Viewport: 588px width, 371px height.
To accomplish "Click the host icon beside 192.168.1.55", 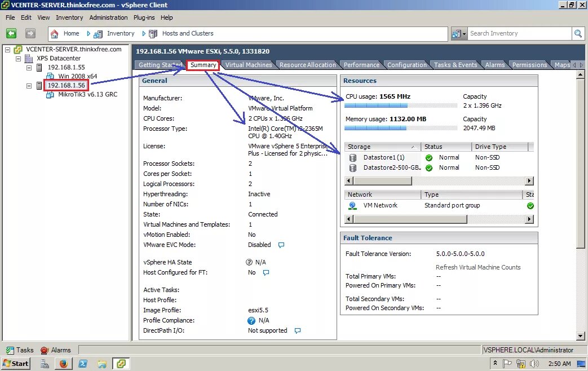I will [39, 68].
